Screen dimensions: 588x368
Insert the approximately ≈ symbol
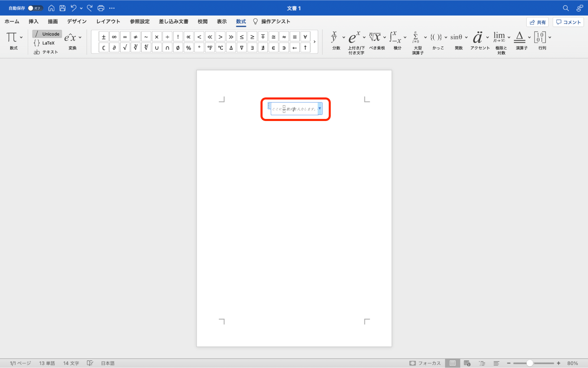point(284,37)
